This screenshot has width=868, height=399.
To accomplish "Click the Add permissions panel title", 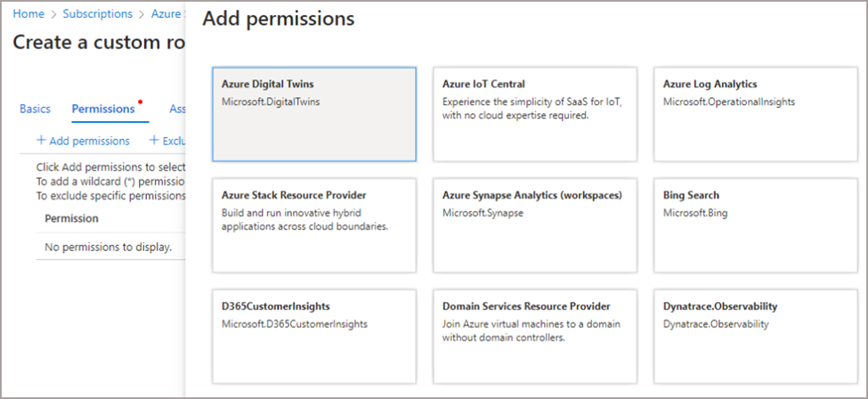I will (x=279, y=19).
